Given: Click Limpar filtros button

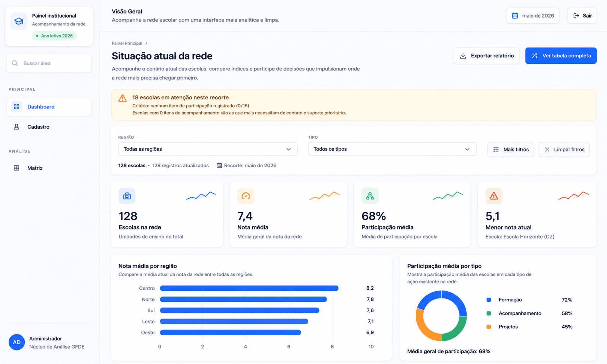Looking at the screenshot, I should [564, 150].
